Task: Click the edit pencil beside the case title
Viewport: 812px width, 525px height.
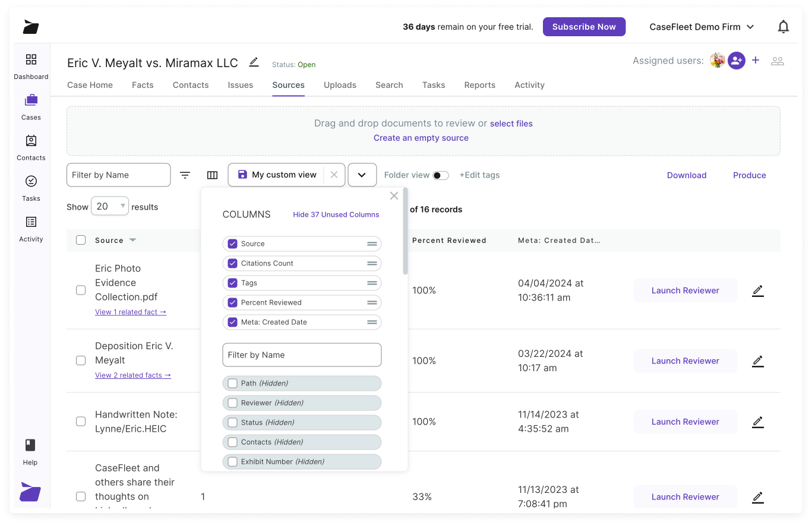Action: point(254,62)
